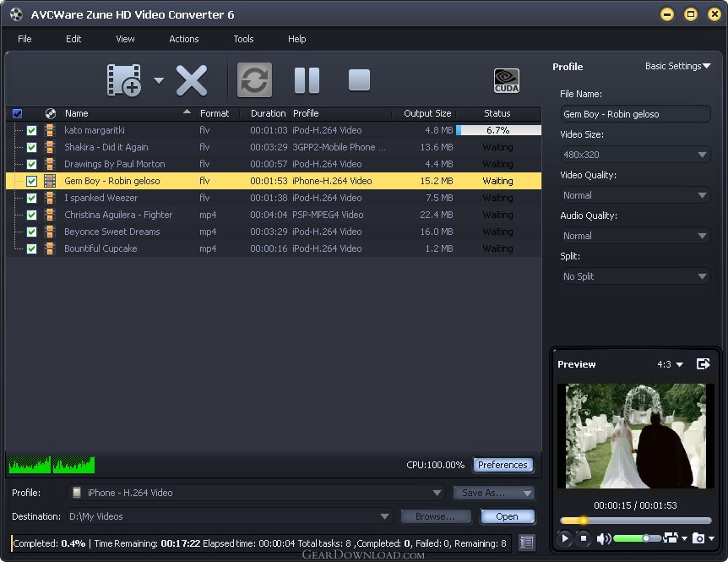The image size is (728, 562).
Task: Take a snapshot with the camera icon
Action: [698, 538]
